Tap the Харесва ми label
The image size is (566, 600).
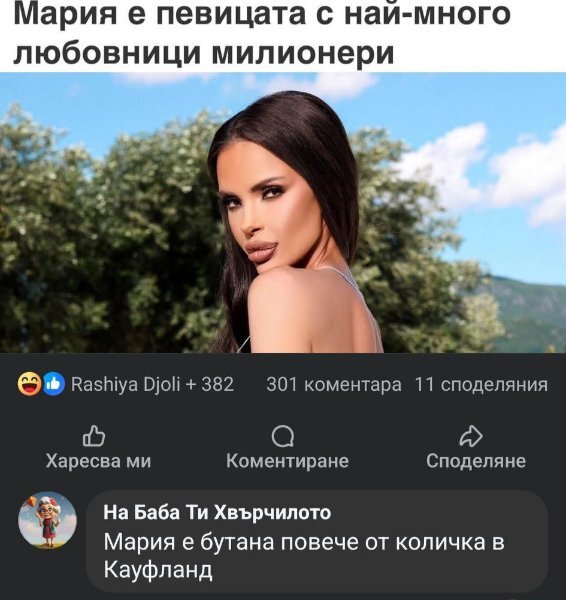98,461
